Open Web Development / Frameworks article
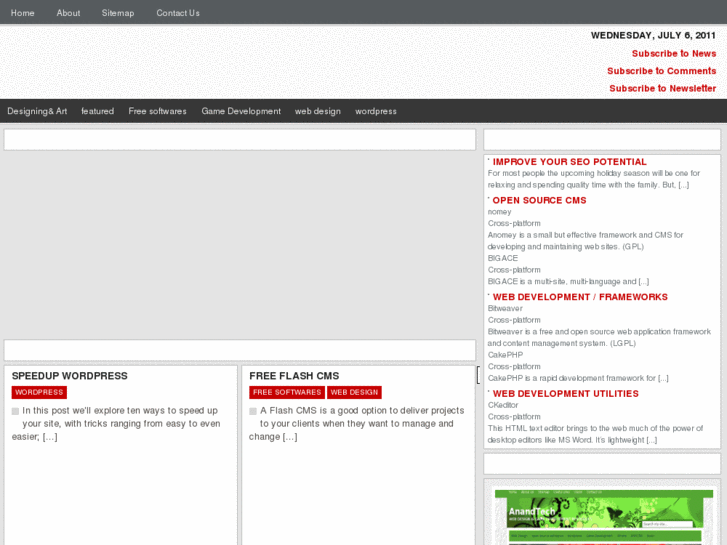727x545 pixels. click(x=580, y=297)
